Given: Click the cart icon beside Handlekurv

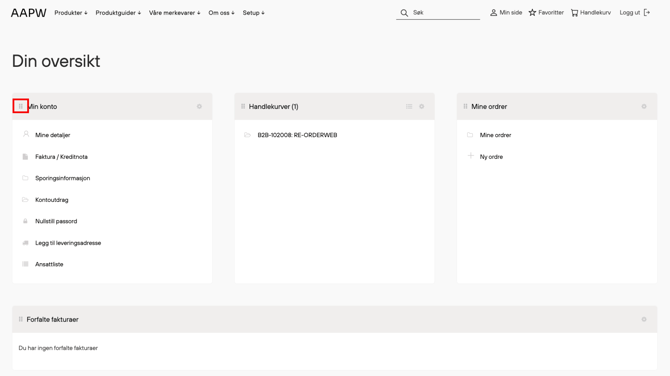Looking at the screenshot, I should coord(575,13).
